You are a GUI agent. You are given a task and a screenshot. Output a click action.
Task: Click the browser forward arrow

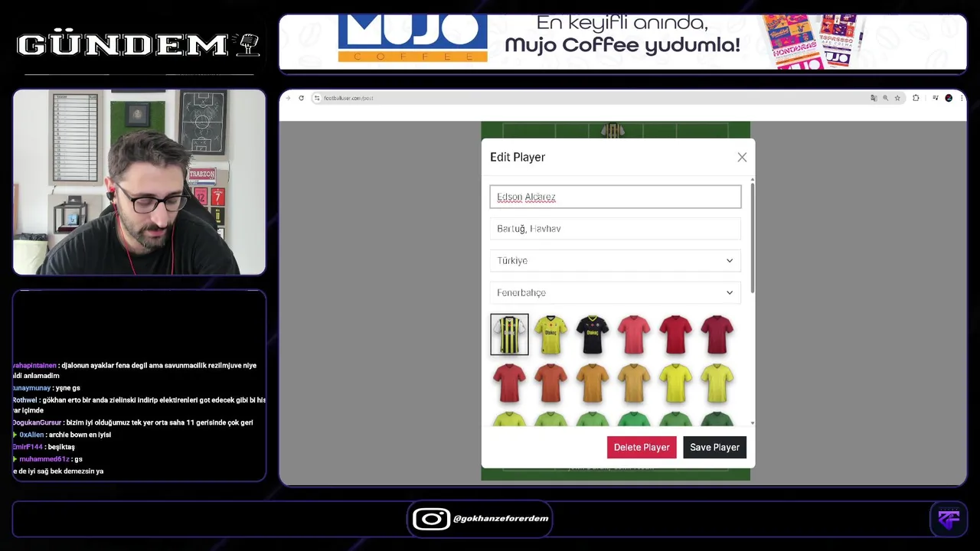(289, 98)
